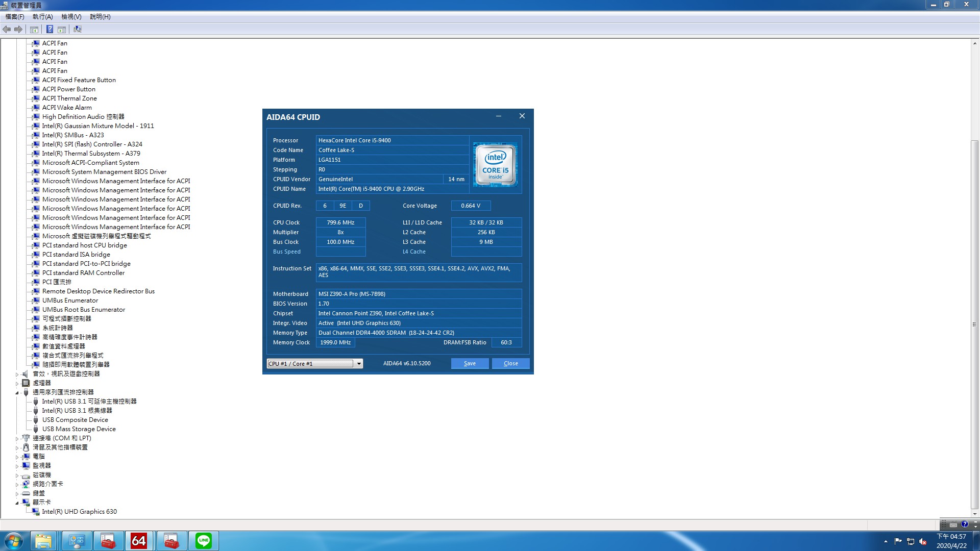Click the scrollbar down arrow
Screen dimensions: 980x551
pyautogui.click(x=974, y=514)
